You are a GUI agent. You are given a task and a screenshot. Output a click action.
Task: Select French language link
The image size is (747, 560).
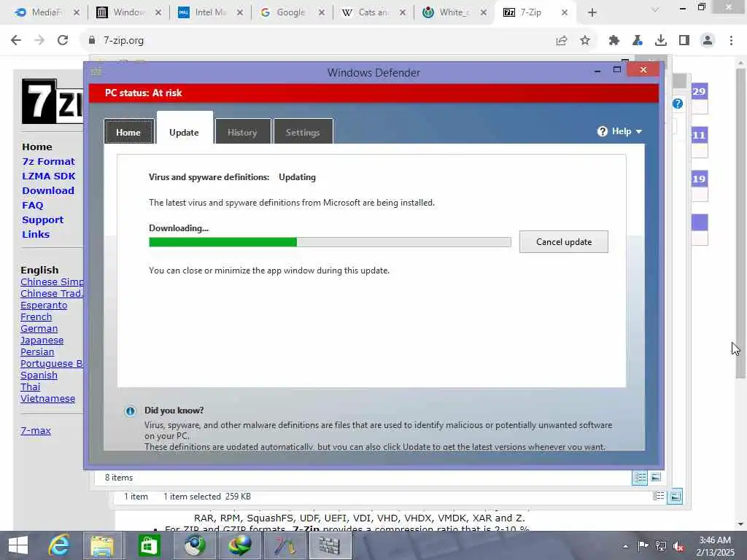pyautogui.click(x=36, y=317)
